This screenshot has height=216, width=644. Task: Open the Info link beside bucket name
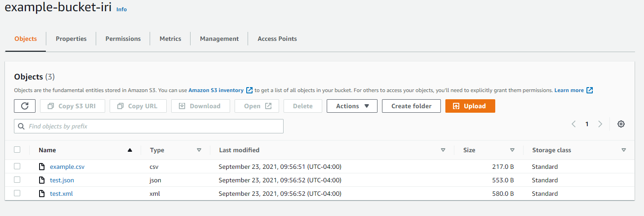click(x=121, y=9)
